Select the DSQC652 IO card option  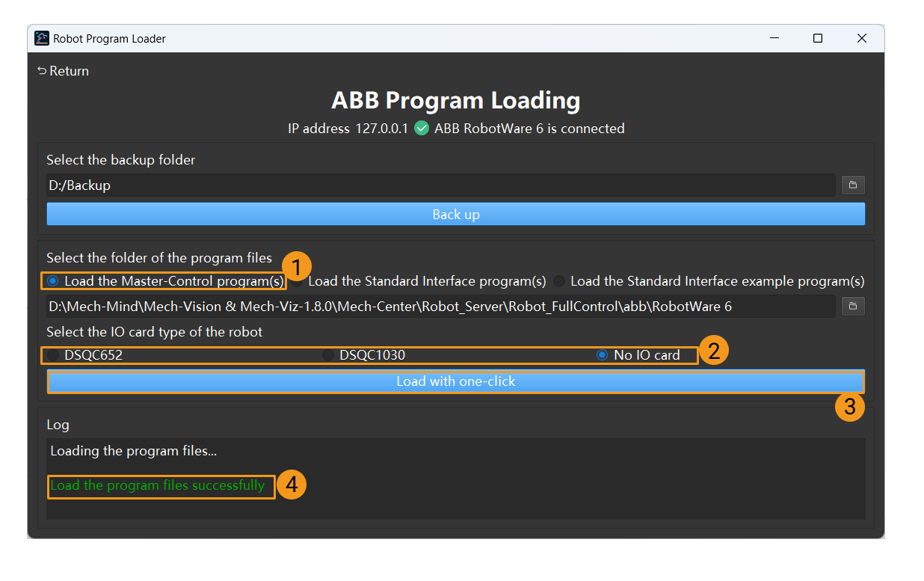point(53,354)
